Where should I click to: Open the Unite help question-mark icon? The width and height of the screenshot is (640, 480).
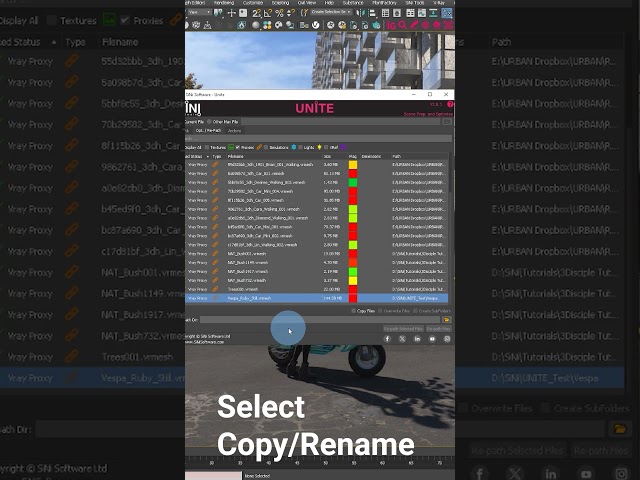coord(450,104)
